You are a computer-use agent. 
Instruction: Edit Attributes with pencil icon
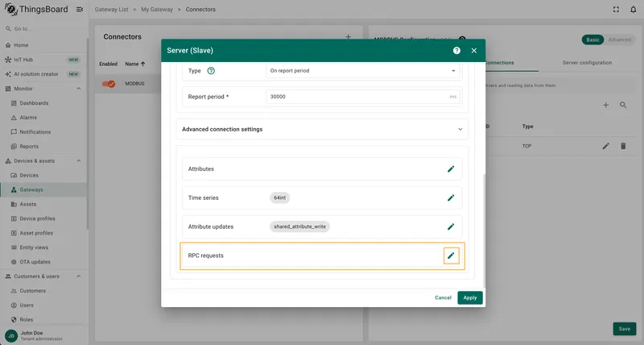pyautogui.click(x=451, y=169)
